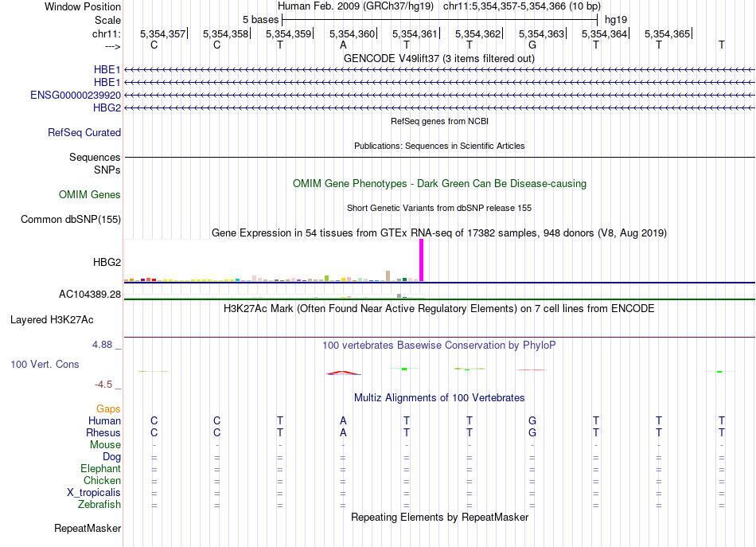This screenshot has height=547, width=756.
Task: Select the Mouse alignment row label
Action: [x=105, y=445]
